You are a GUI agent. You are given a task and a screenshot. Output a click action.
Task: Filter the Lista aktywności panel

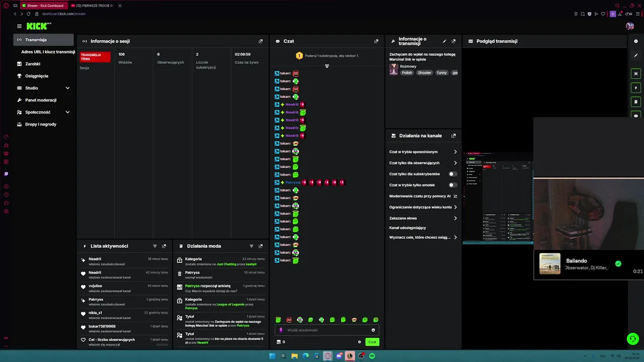click(x=154, y=246)
